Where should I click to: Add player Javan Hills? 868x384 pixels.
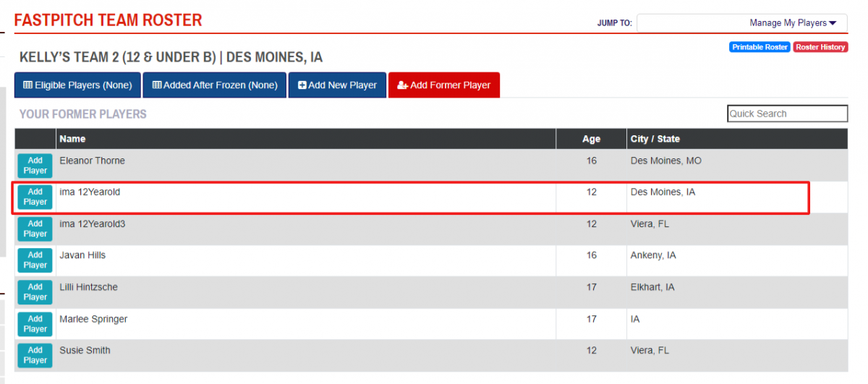[35, 260]
